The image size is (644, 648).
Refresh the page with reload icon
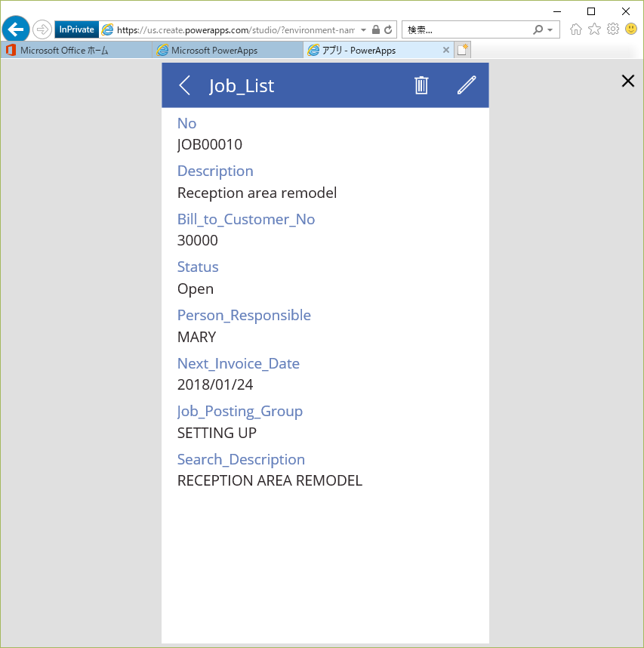click(388, 29)
